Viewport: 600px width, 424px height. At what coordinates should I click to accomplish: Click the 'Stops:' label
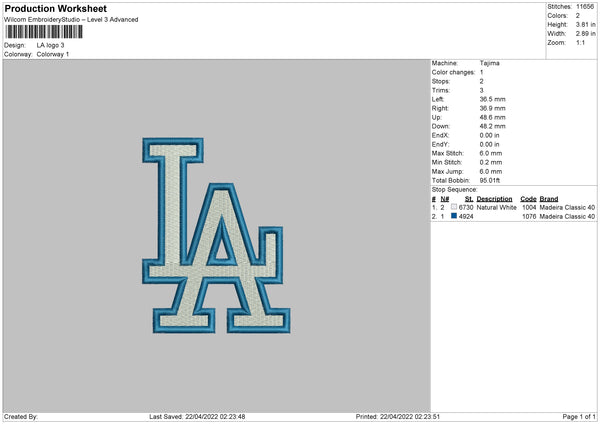[441, 82]
